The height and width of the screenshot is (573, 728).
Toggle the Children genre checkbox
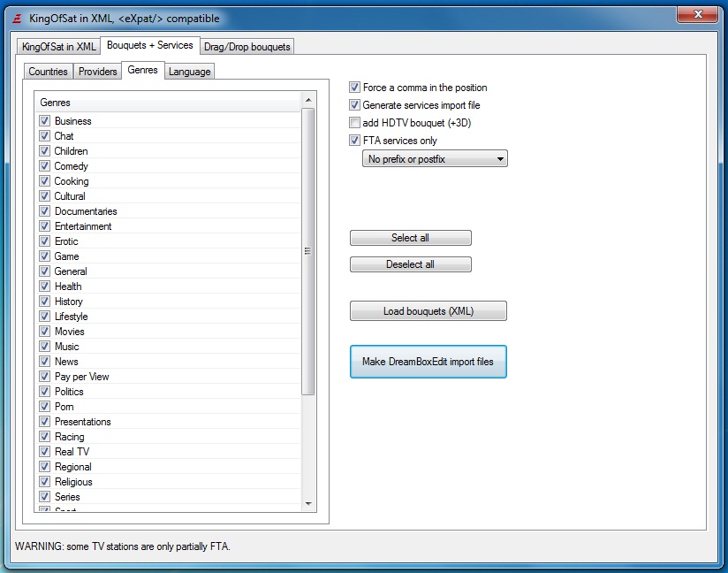44,151
